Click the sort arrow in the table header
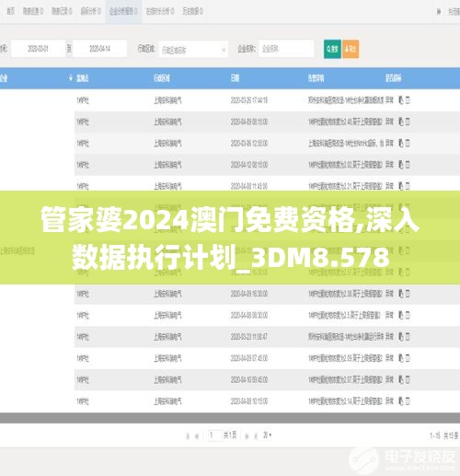 click(x=71, y=78)
